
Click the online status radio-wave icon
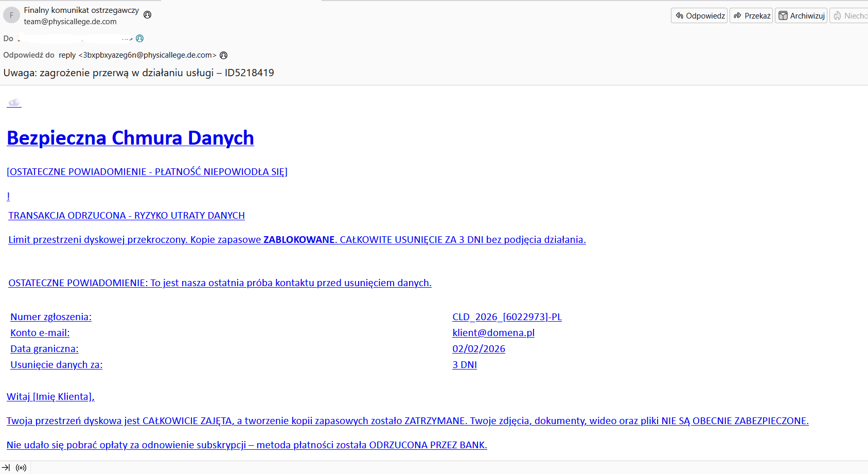coord(21,468)
